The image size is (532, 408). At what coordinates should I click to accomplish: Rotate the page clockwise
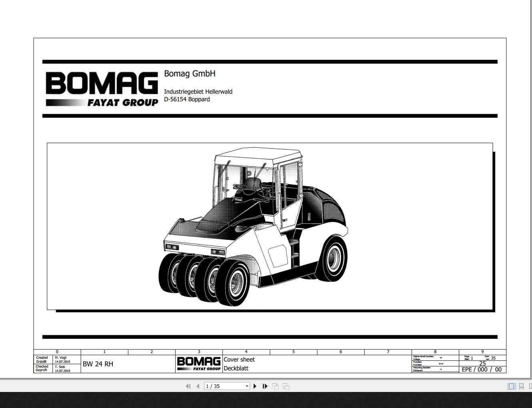pos(286,386)
